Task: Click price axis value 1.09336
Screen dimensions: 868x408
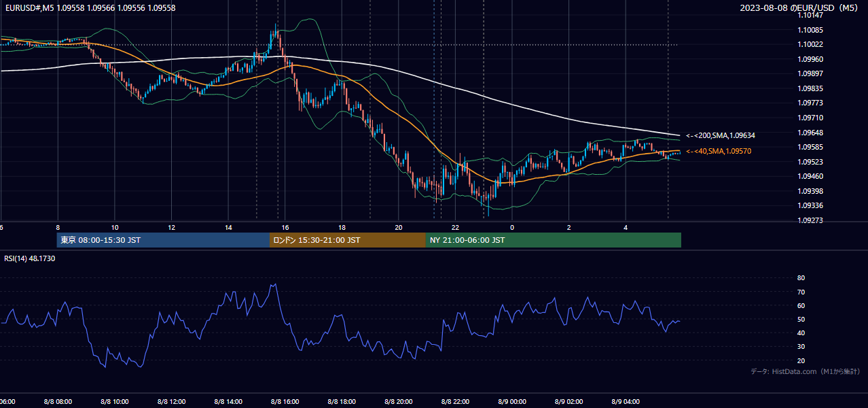Action: [810, 205]
